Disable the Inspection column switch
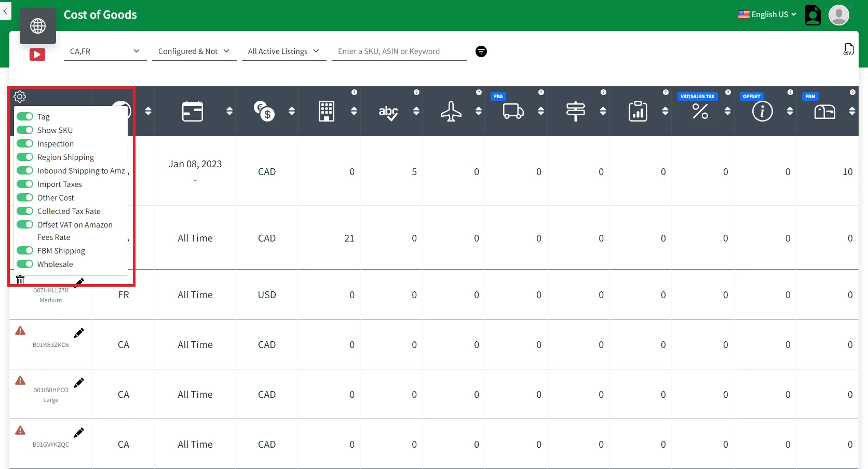Viewport: 868px width, 469px height. click(x=25, y=143)
